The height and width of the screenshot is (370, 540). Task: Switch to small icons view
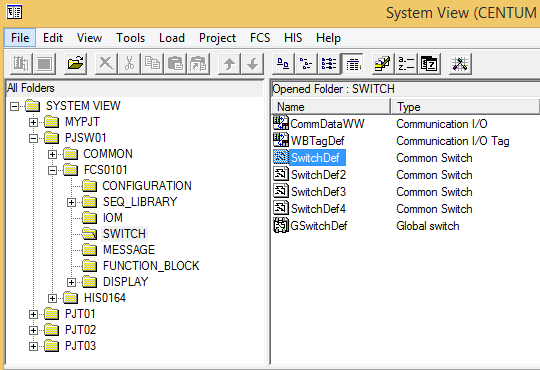[x=306, y=64]
